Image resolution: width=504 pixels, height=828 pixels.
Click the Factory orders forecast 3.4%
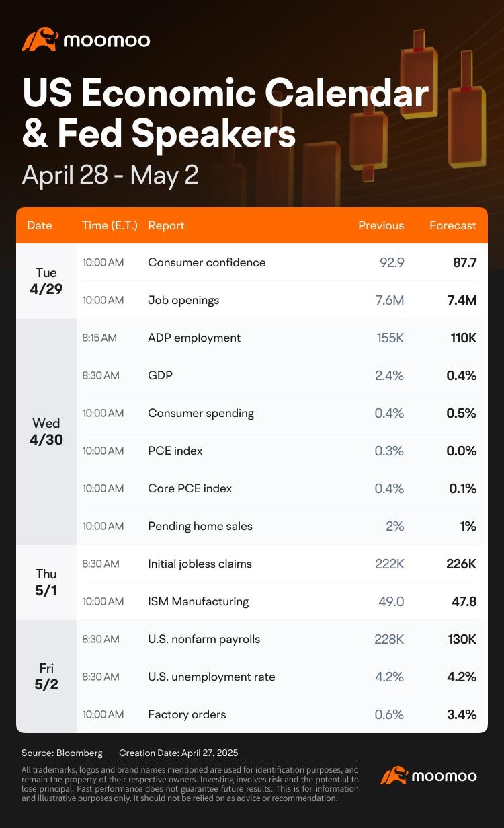click(462, 714)
